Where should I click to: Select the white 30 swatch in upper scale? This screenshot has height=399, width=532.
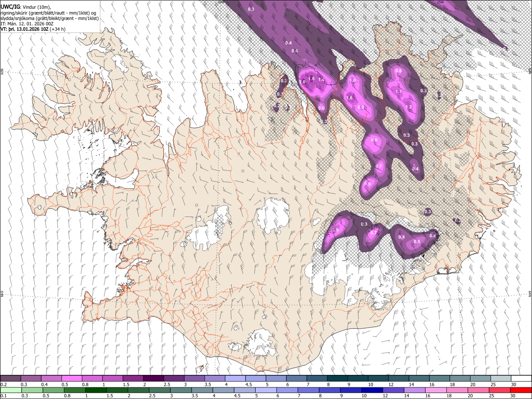point(521,379)
